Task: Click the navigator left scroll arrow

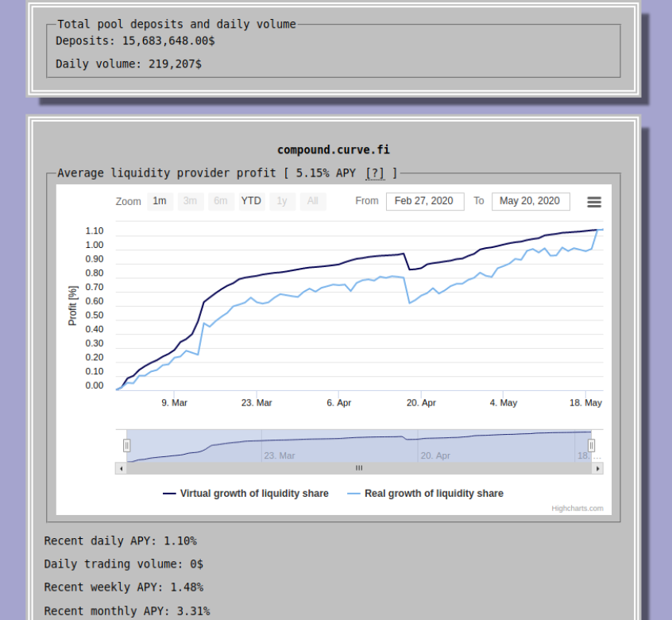Action: (x=122, y=468)
